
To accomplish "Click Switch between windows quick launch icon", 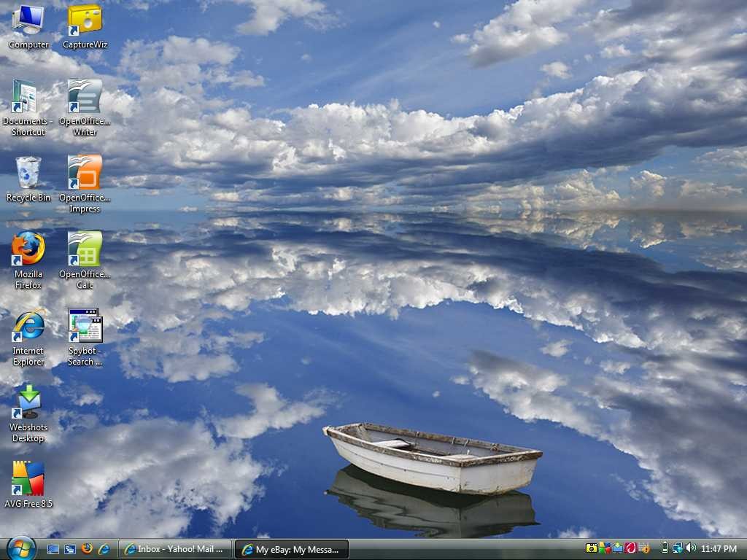I will [70, 550].
